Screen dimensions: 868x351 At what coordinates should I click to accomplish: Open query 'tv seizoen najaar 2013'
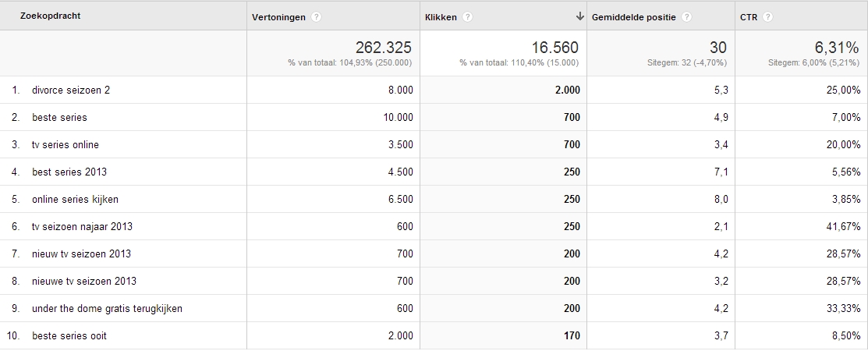click(82, 226)
